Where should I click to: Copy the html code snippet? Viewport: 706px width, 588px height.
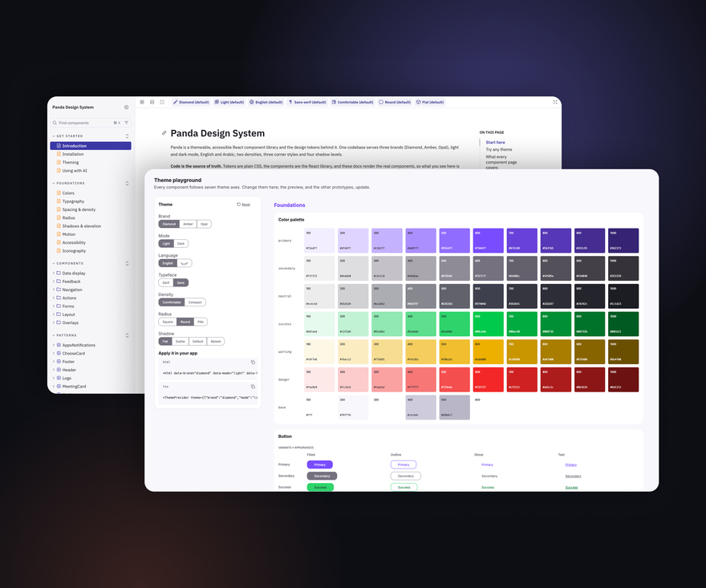click(x=253, y=362)
